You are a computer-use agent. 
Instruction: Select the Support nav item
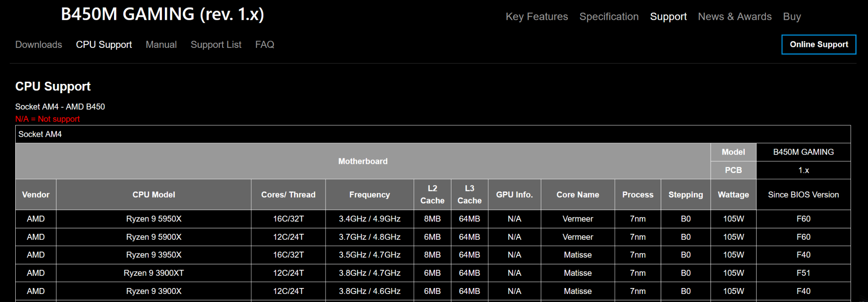(668, 17)
